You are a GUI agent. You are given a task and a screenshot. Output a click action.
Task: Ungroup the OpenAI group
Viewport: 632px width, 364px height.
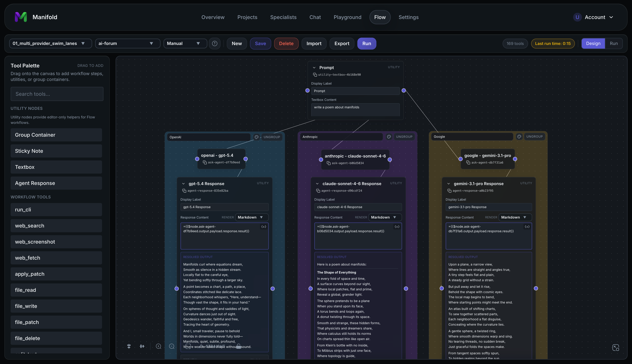coord(272,137)
